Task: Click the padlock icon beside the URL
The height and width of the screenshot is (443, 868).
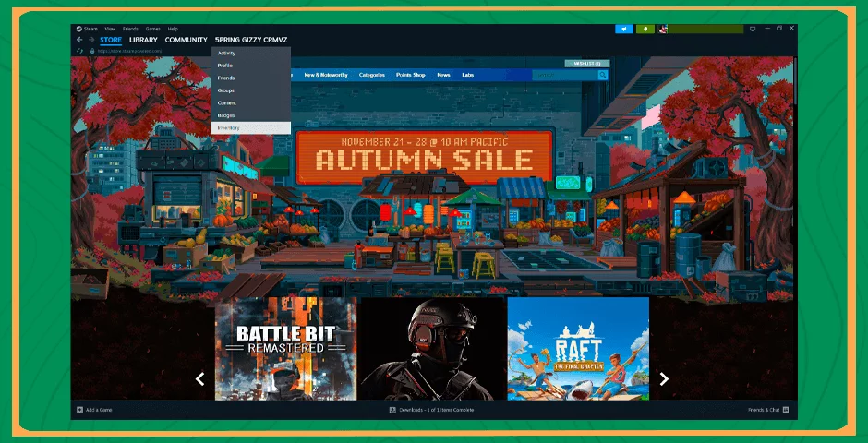Action: [x=92, y=51]
